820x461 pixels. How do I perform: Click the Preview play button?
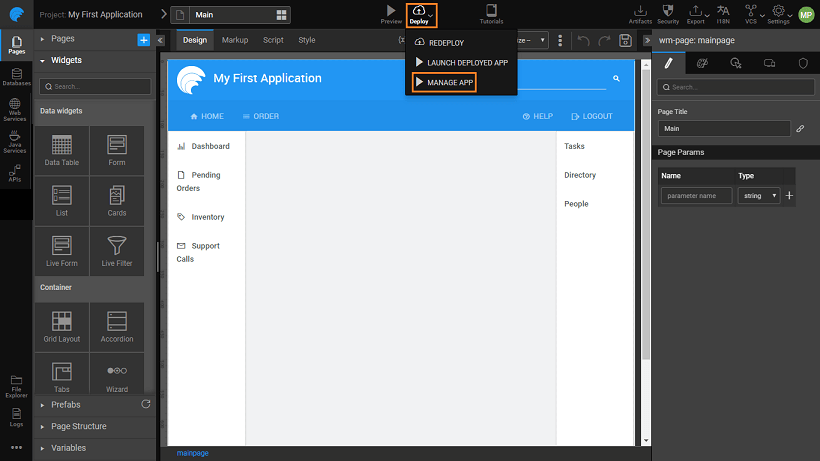391,13
